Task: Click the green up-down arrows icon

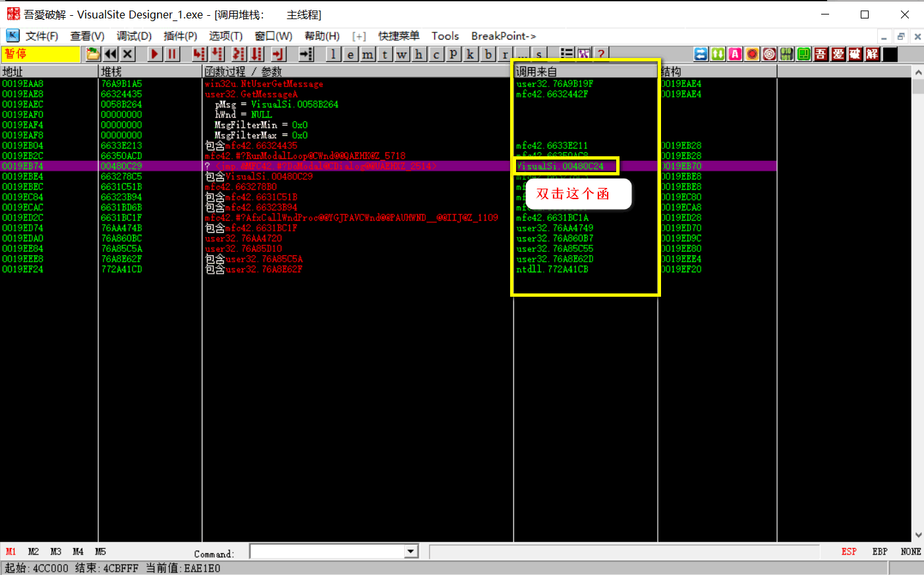Action: [x=718, y=54]
